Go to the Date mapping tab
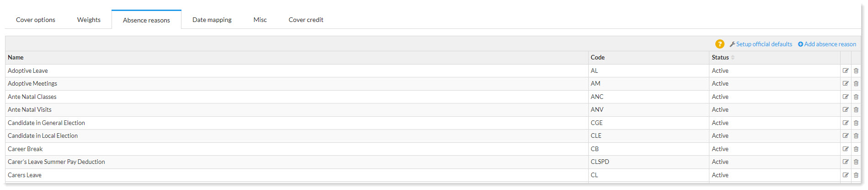 (x=212, y=20)
